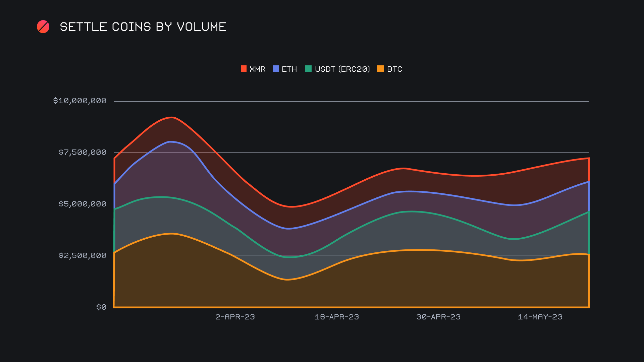Click the peak of the red XMR line
644x362 pixels.
pos(172,117)
